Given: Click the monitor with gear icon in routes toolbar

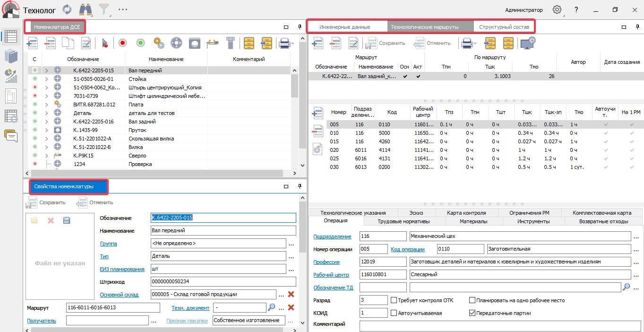Looking at the screenshot, I should click(527, 43).
